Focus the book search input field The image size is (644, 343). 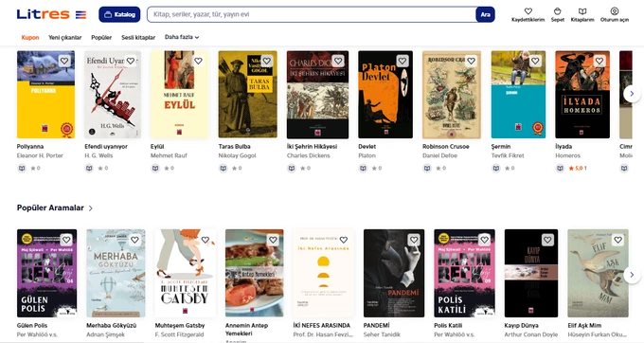tap(312, 14)
